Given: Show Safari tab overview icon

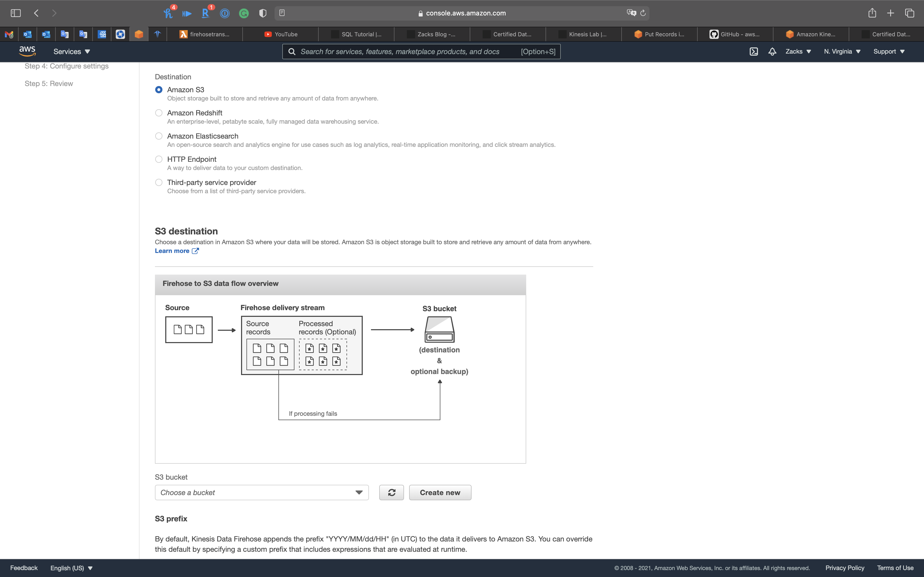Looking at the screenshot, I should click(910, 13).
